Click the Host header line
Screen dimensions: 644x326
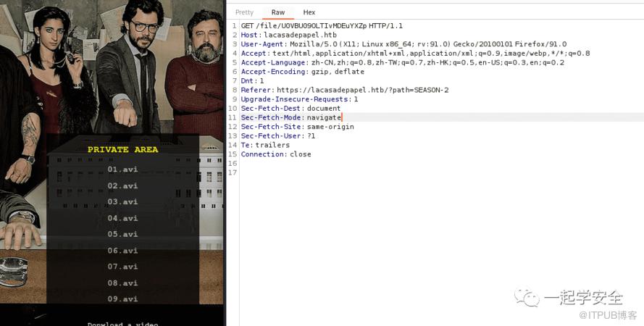[x=288, y=35]
